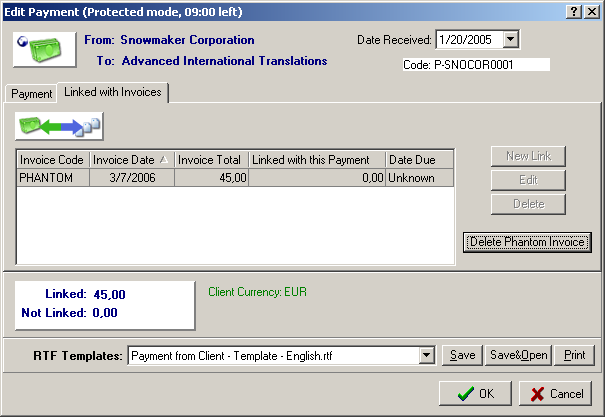The width and height of the screenshot is (605, 417).
Task: Click the Save&Open button
Action: [518, 355]
